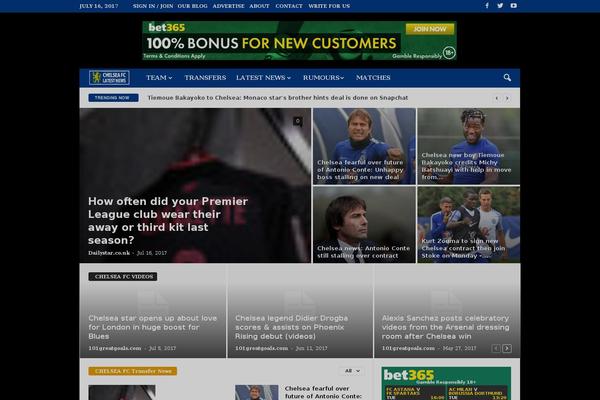Expand the RUMOURS menu

323,78
